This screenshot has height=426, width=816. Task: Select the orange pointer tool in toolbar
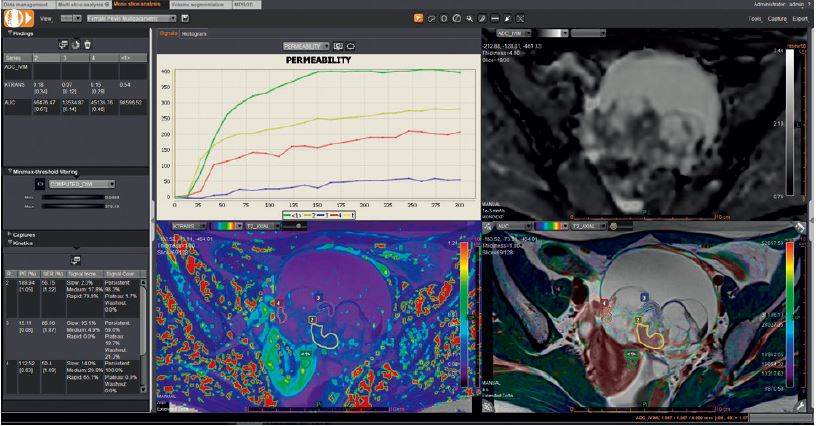pyautogui.click(x=417, y=19)
